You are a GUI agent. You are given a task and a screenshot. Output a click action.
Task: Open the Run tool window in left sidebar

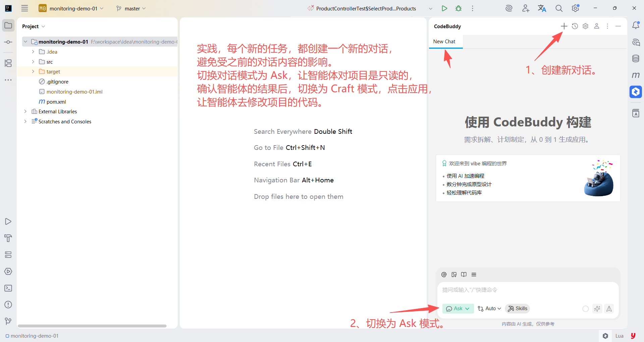point(8,221)
